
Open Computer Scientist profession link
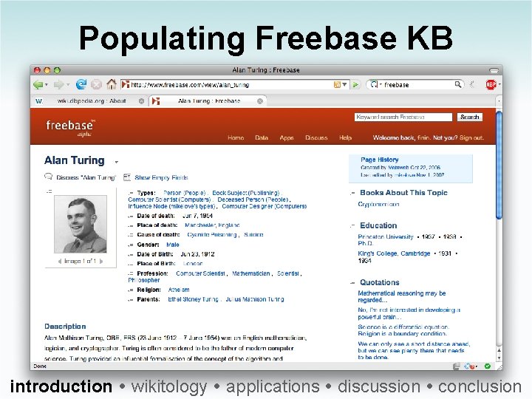[x=200, y=273]
